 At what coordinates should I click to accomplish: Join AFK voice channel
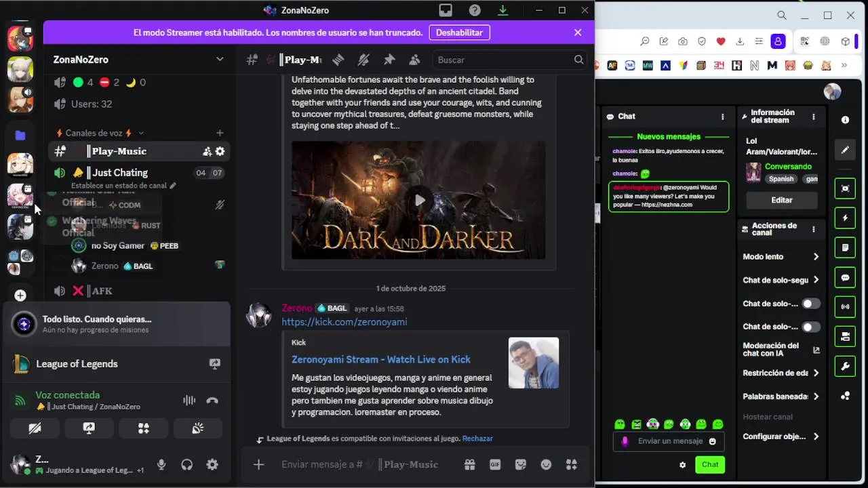click(x=140, y=291)
